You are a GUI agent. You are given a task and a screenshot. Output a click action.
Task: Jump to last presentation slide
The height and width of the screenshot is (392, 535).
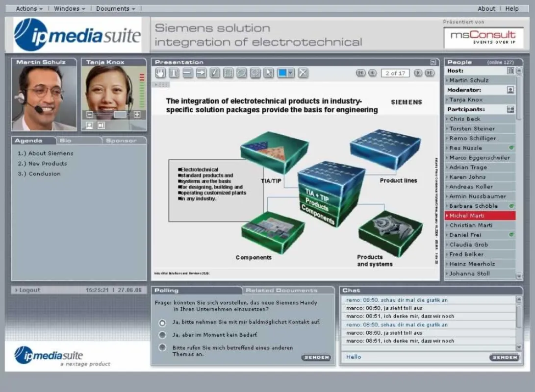[x=430, y=73]
